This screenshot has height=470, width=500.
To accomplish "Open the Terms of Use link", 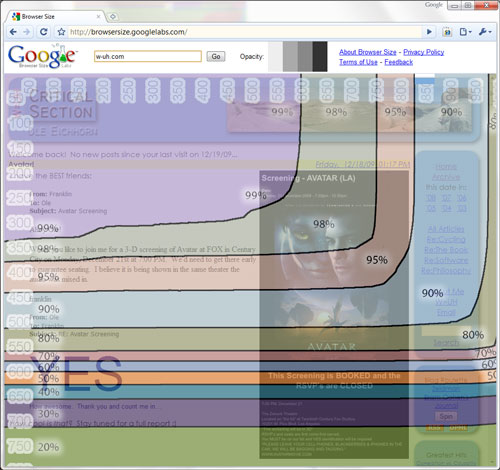I will coord(358,62).
